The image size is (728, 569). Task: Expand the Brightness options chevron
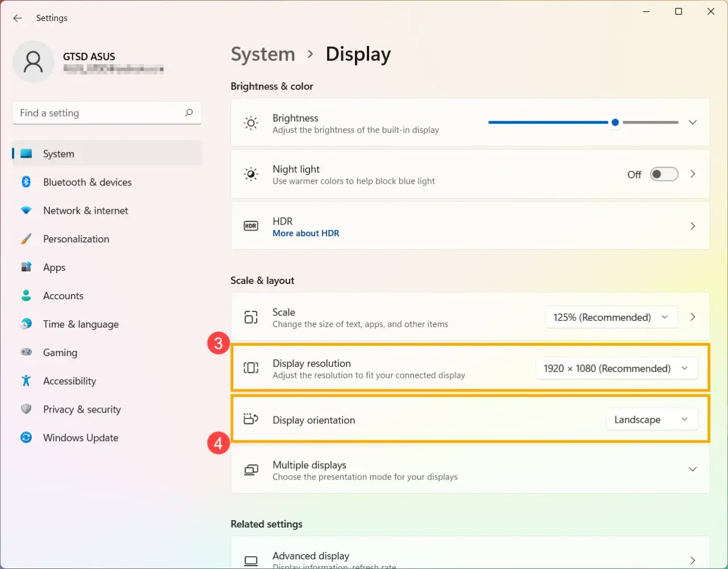pos(693,122)
